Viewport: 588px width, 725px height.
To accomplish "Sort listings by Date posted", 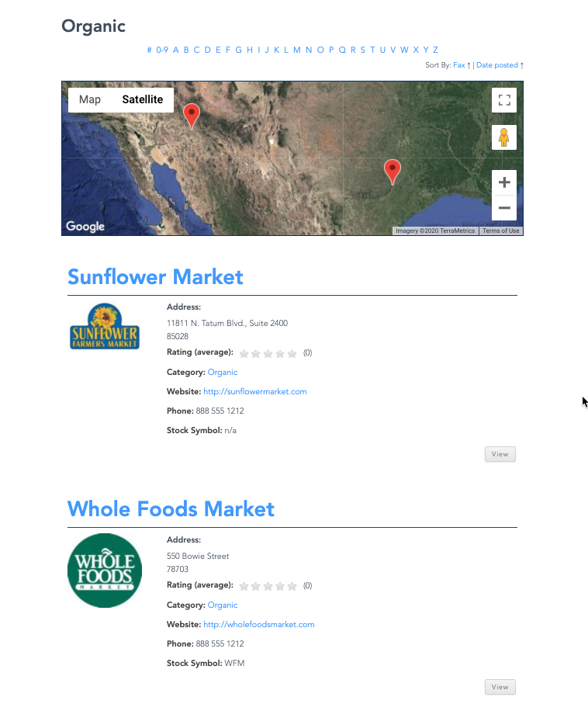I will [497, 65].
